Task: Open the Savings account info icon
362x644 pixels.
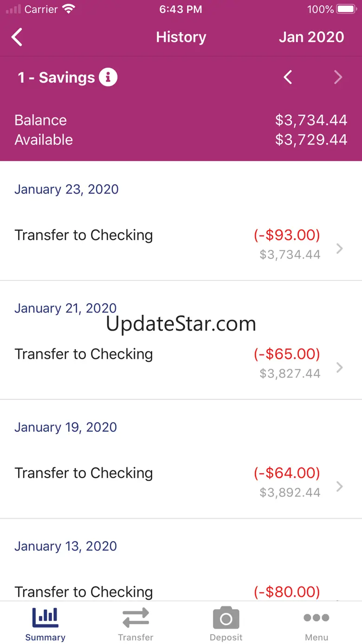Action: point(108,78)
